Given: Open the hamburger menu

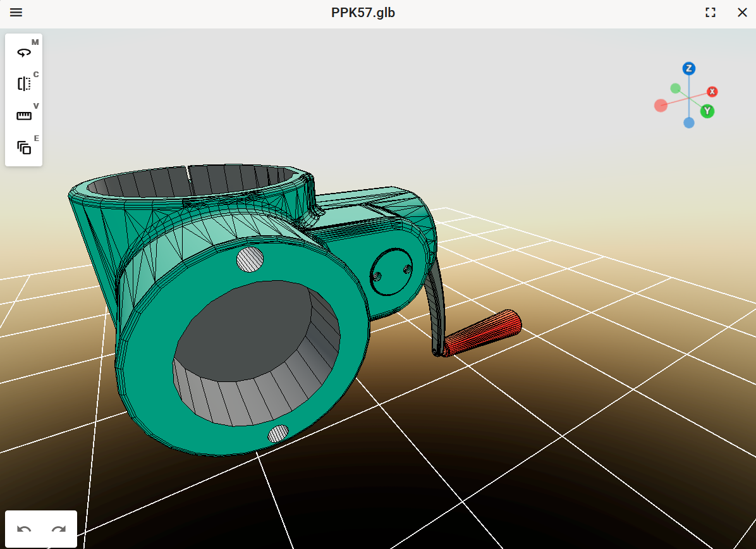Looking at the screenshot, I should point(16,13).
